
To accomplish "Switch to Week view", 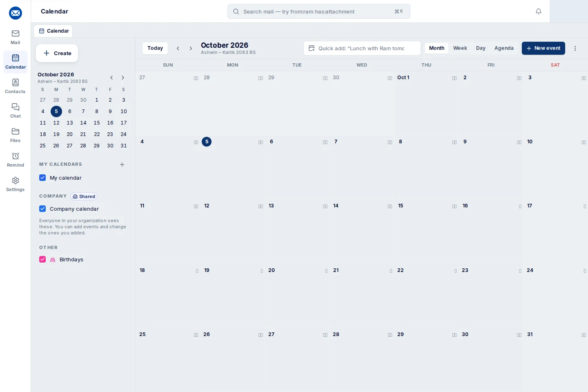I will pyautogui.click(x=460, y=48).
